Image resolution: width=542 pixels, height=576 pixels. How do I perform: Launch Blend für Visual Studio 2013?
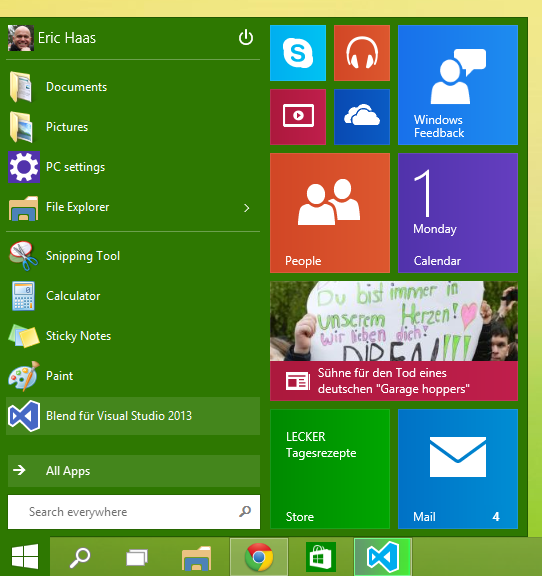point(133,416)
